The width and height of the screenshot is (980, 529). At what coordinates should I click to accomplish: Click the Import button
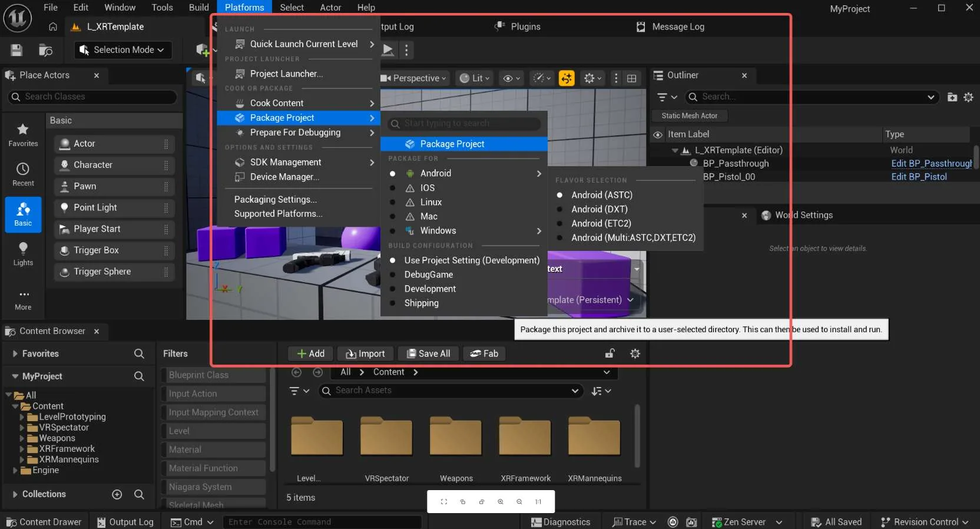coord(365,353)
